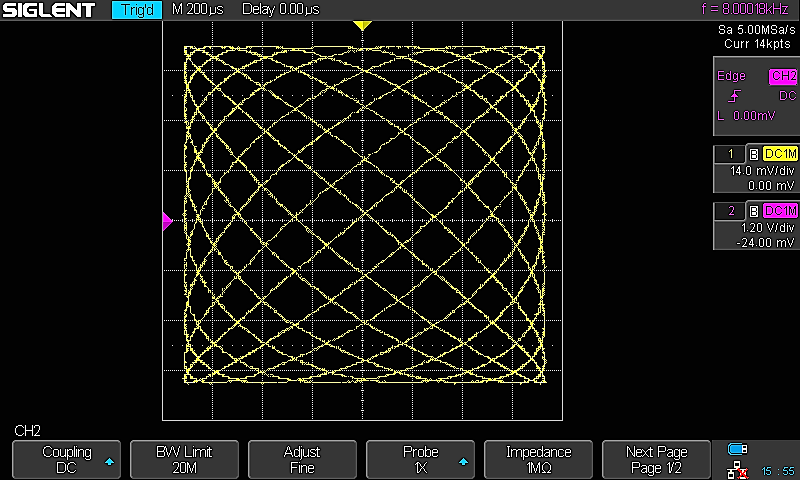Screen dimensions: 800x480
Task: Click the CH2 trigger source badge
Action: tap(782, 77)
